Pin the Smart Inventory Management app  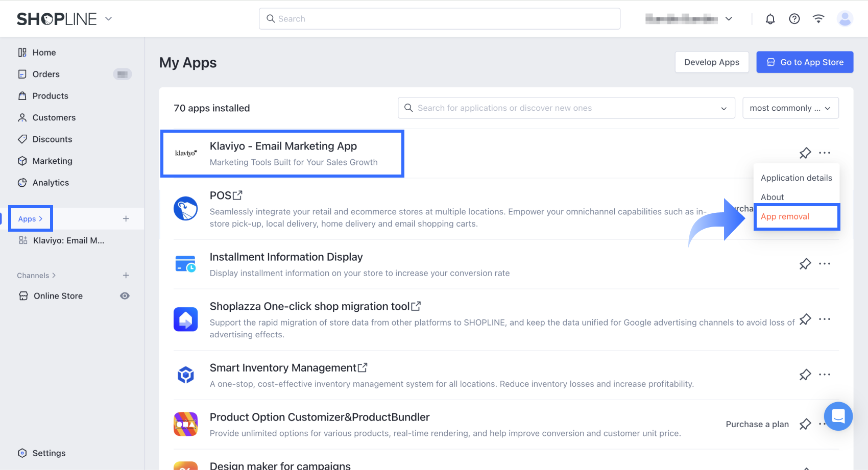805,375
